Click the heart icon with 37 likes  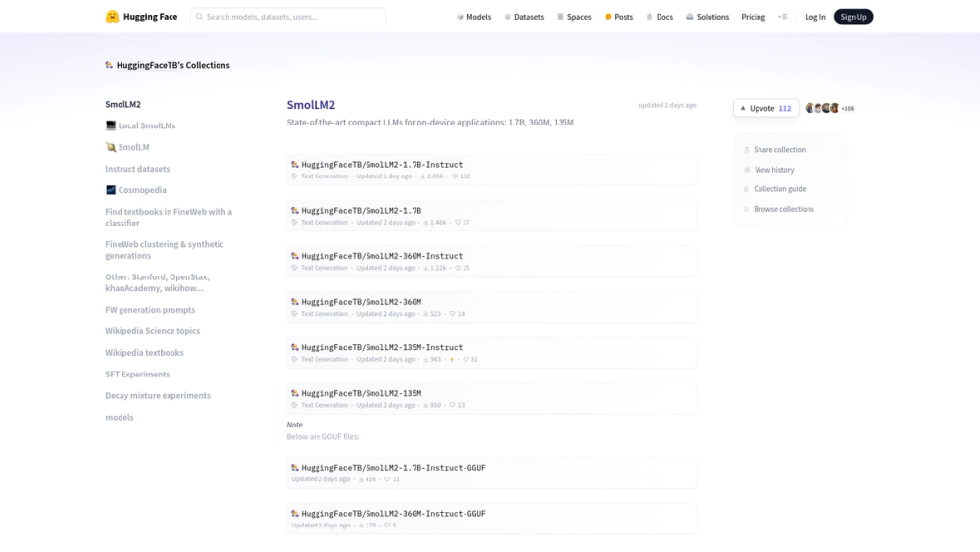458,223
